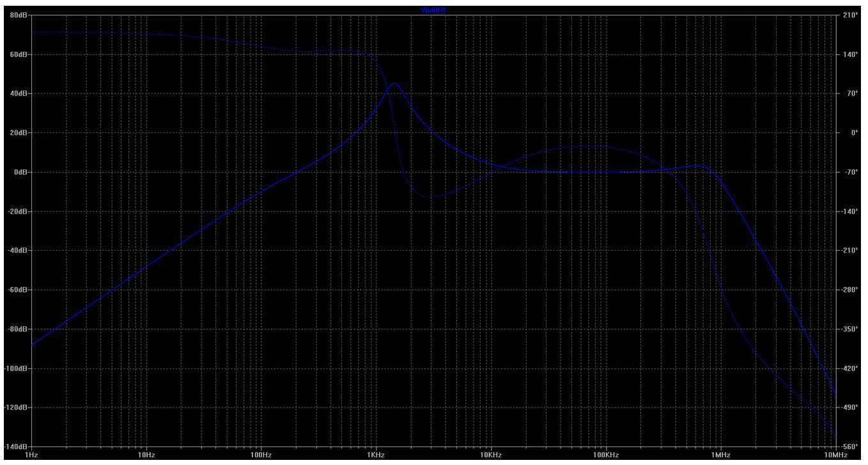868x465 pixels.
Task: Click the 40dB label on the magnitude axis
Action: (19, 93)
